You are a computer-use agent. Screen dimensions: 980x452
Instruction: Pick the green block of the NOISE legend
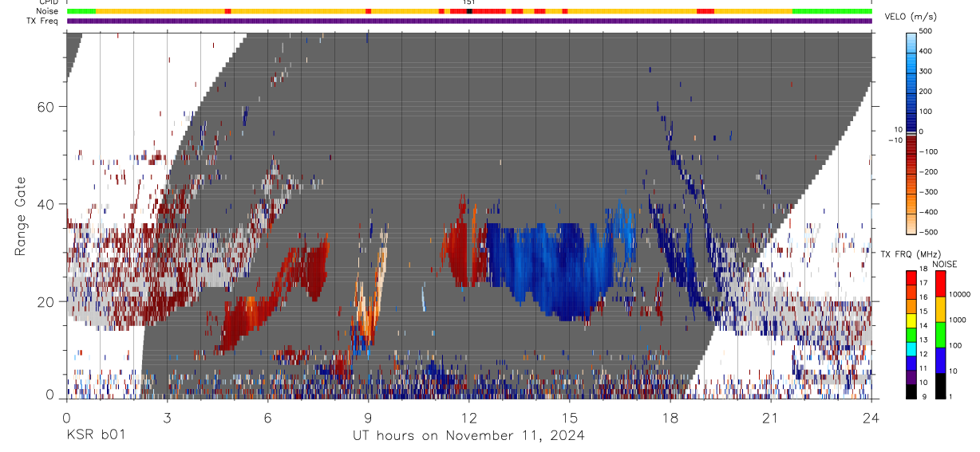tap(940, 335)
